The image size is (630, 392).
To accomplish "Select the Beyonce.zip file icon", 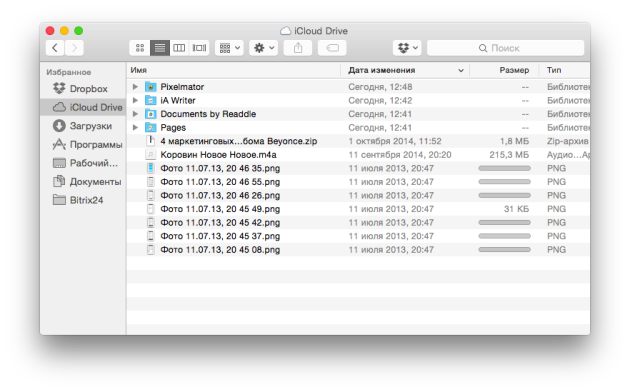I will [151, 141].
